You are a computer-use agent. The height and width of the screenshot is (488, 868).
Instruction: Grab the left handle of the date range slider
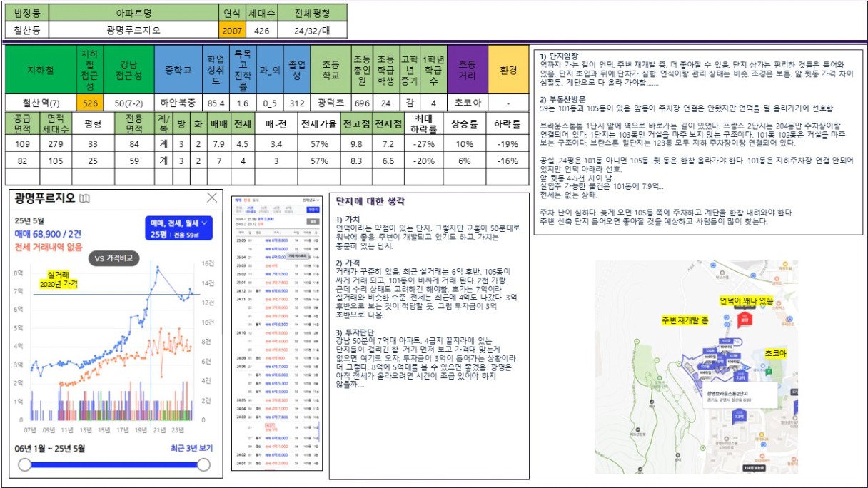coord(25,465)
